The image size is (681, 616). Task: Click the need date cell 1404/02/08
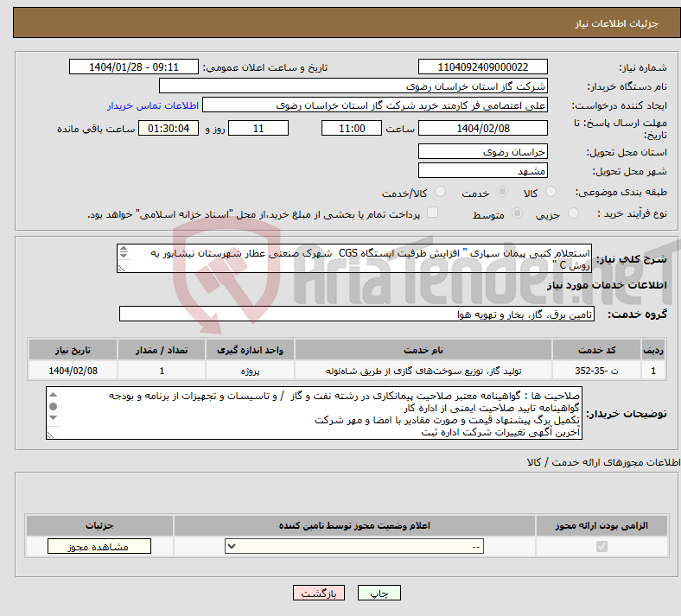(73, 371)
